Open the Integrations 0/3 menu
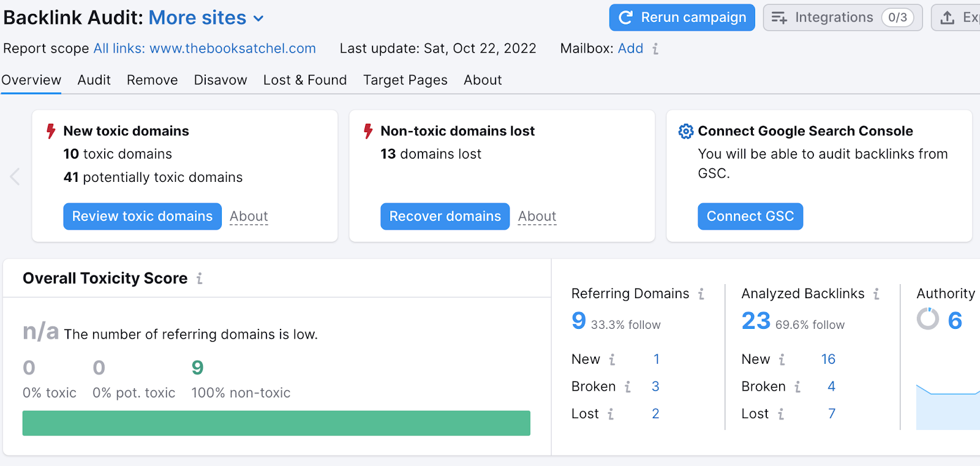The image size is (980, 466). tap(842, 18)
